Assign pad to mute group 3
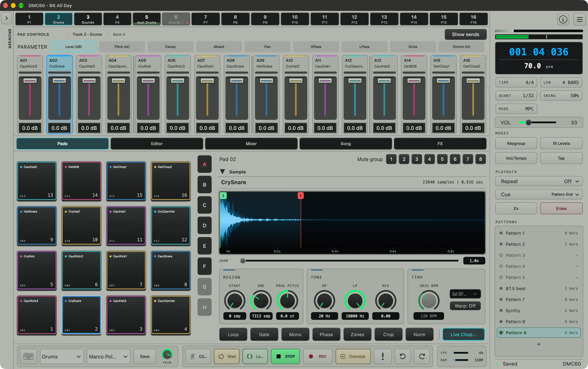588x369 pixels. [x=416, y=159]
